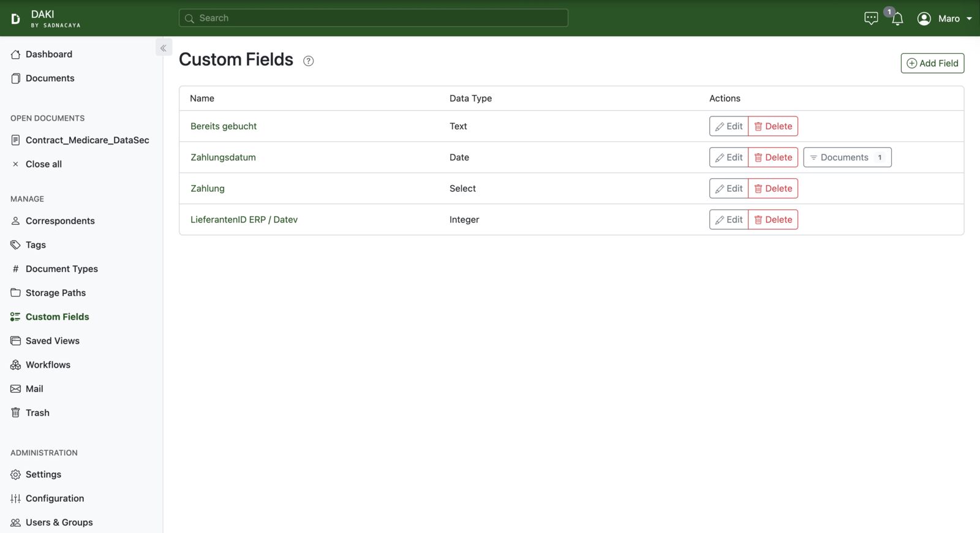This screenshot has width=980, height=533.
Task: Click the help question mark icon
Action: (309, 61)
